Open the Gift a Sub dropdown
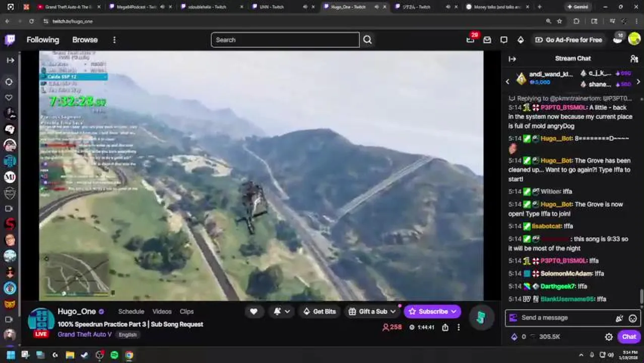The width and height of the screenshot is (644, 363). click(372, 312)
